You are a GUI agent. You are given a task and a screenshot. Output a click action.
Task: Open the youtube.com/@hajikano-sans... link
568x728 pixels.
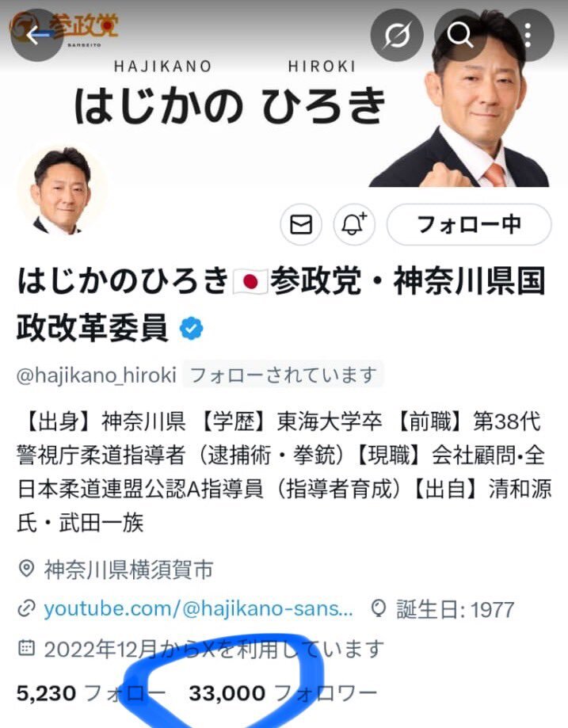pyautogui.click(x=198, y=608)
